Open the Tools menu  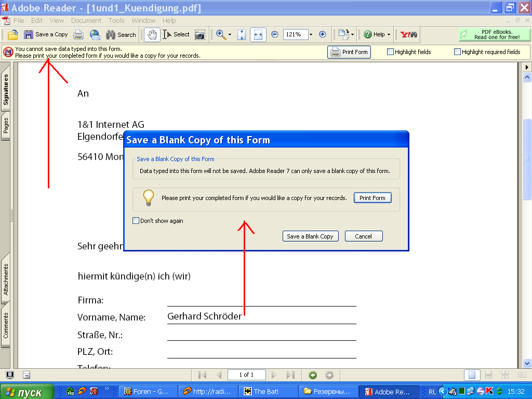point(116,20)
